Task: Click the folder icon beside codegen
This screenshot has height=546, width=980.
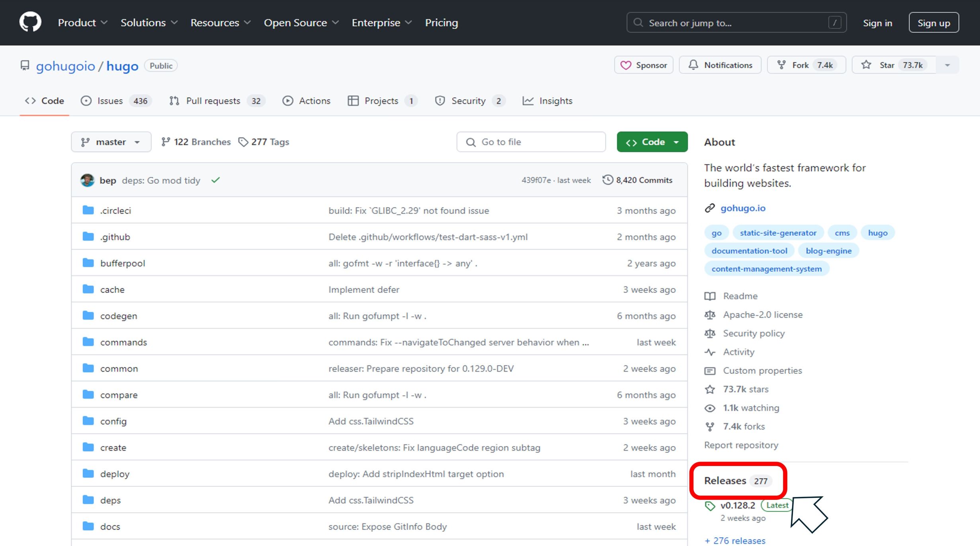Action: pyautogui.click(x=88, y=316)
